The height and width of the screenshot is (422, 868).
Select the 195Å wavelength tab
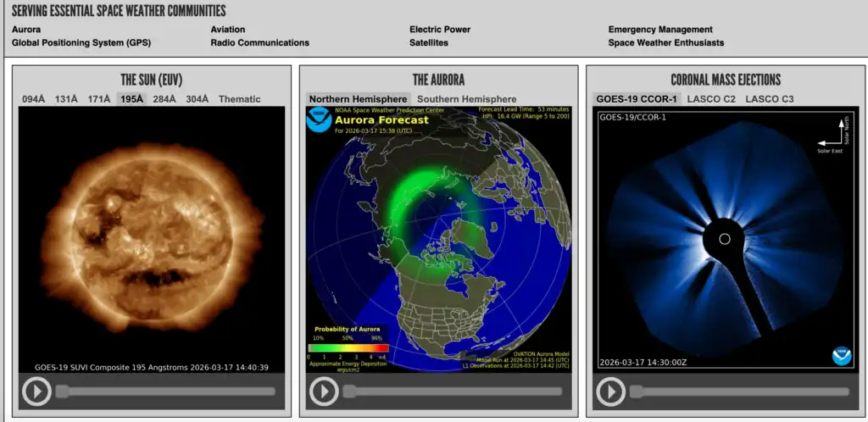131,99
